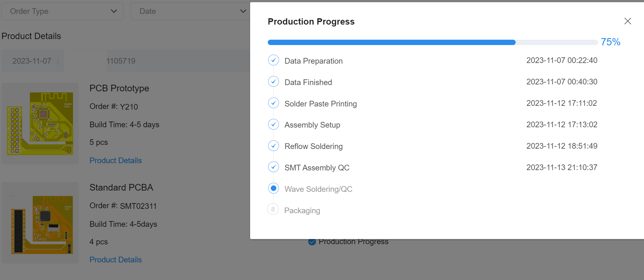
Task: Click the Assembly Setup checkmark icon
Action: tap(273, 124)
